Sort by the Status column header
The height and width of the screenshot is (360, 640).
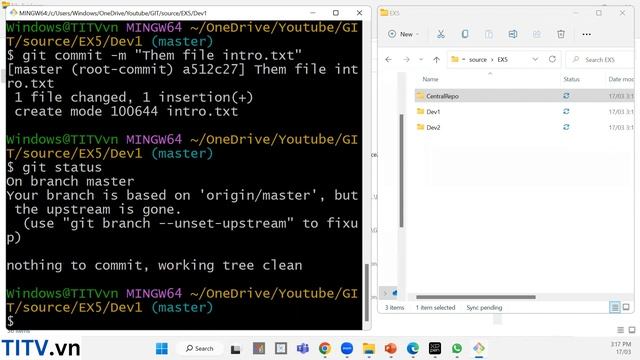pos(571,79)
